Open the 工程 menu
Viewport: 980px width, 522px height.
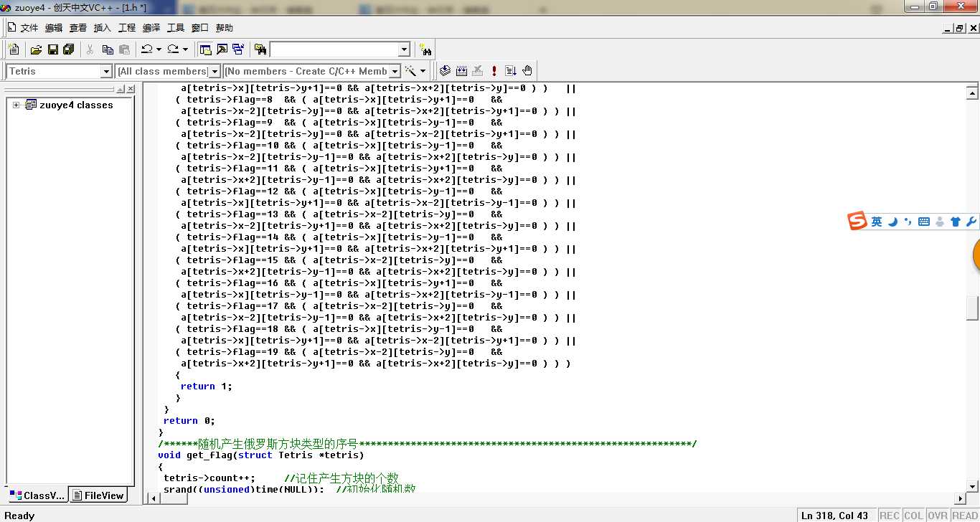(x=127, y=28)
